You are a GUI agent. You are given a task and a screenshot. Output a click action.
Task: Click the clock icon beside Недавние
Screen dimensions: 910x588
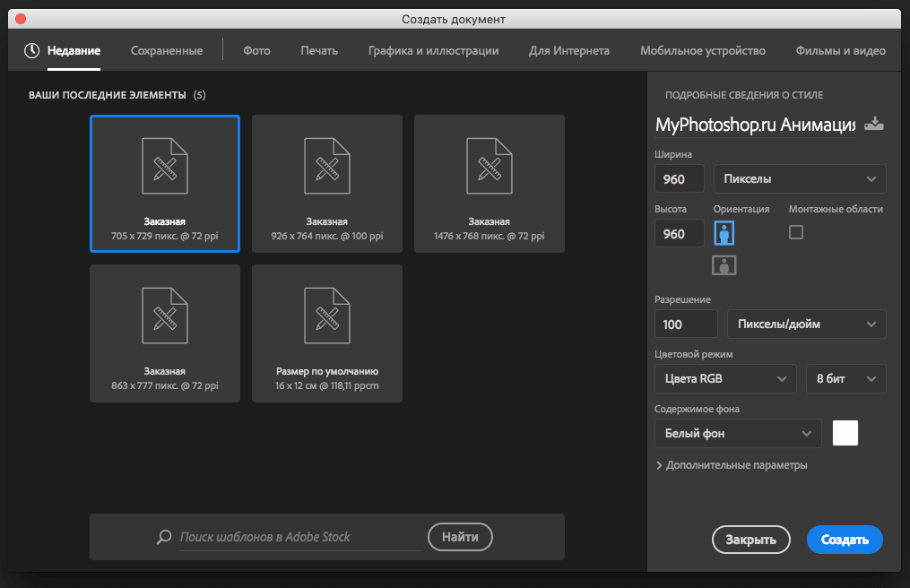click(x=32, y=51)
